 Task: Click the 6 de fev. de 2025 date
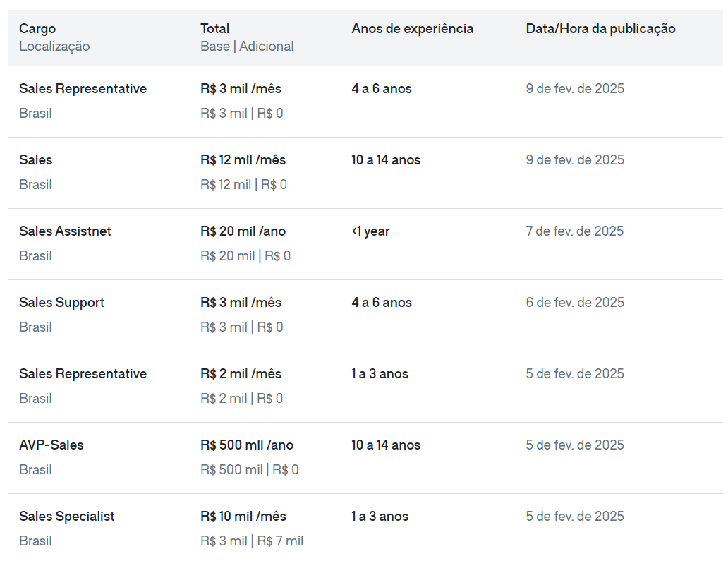click(x=574, y=303)
